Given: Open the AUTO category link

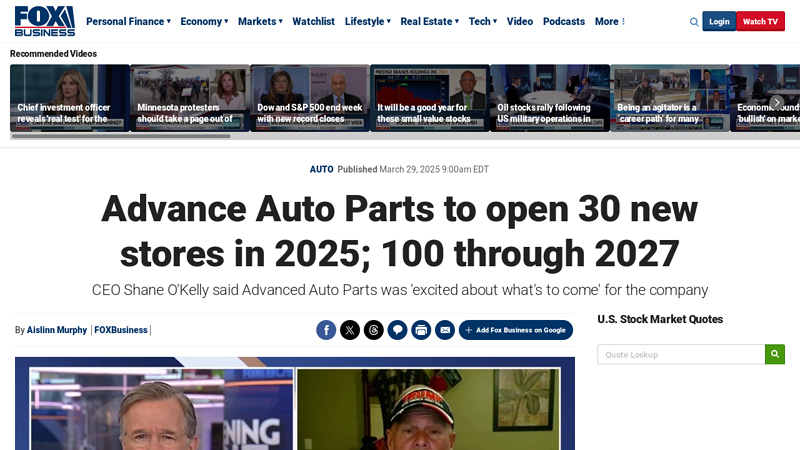Looking at the screenshot, I should 321,169.
